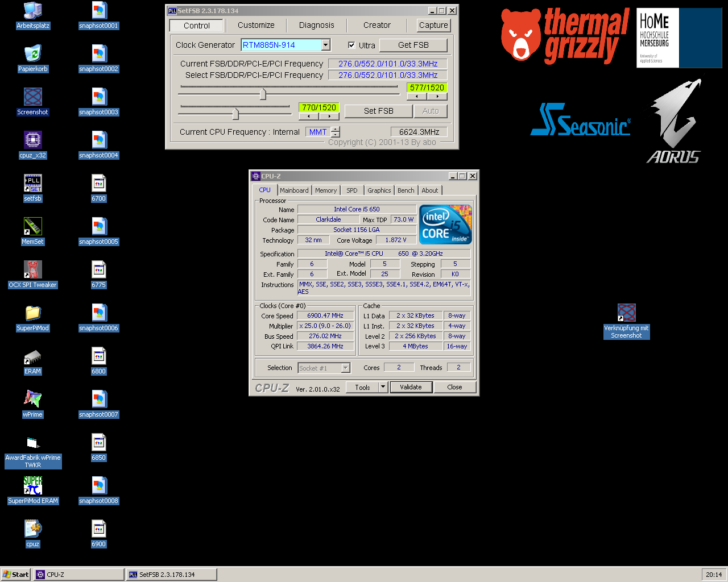Select the cpuz desktop file icon
Screen dimensions: 728x582
click(33, 534)
